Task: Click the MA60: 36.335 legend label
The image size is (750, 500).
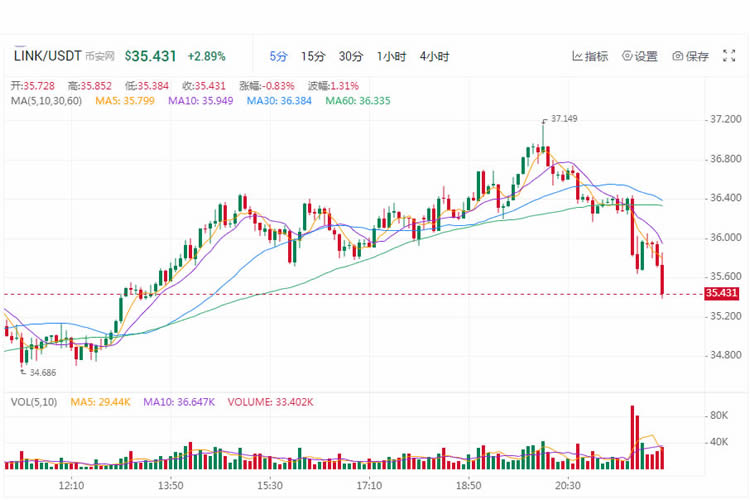Action: (358, 101)
